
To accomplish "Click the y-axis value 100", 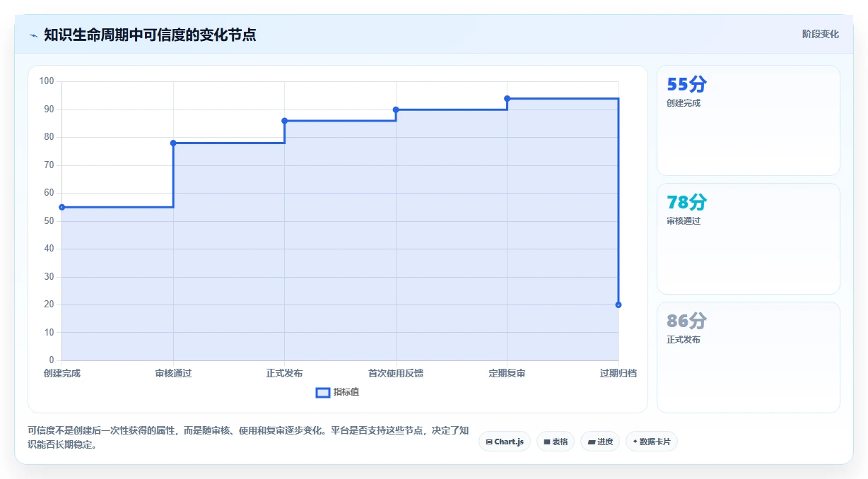I will click(x=47, y=81).
